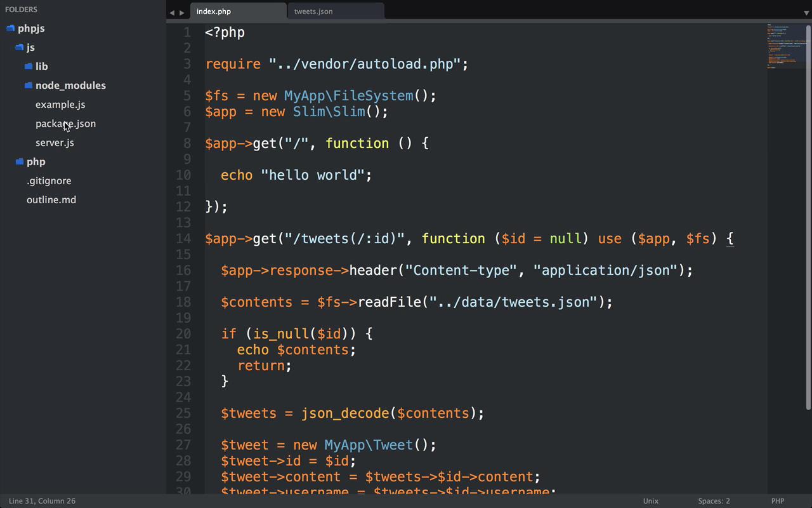Go to previous tab with left arrow
This screenshot has width=812, height=508.
click(x=171, y=13)
